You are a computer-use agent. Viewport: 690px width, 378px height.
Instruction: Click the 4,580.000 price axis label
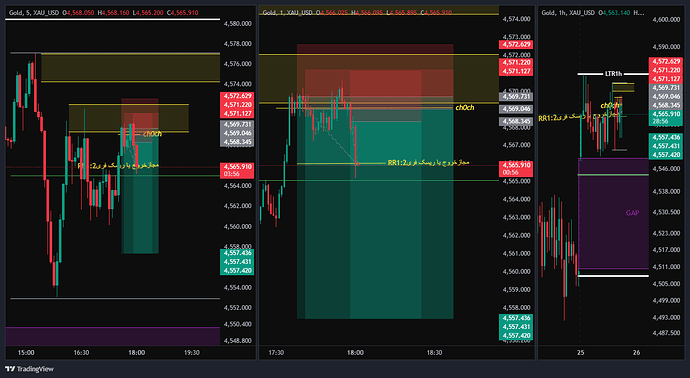tap(238, 23)
